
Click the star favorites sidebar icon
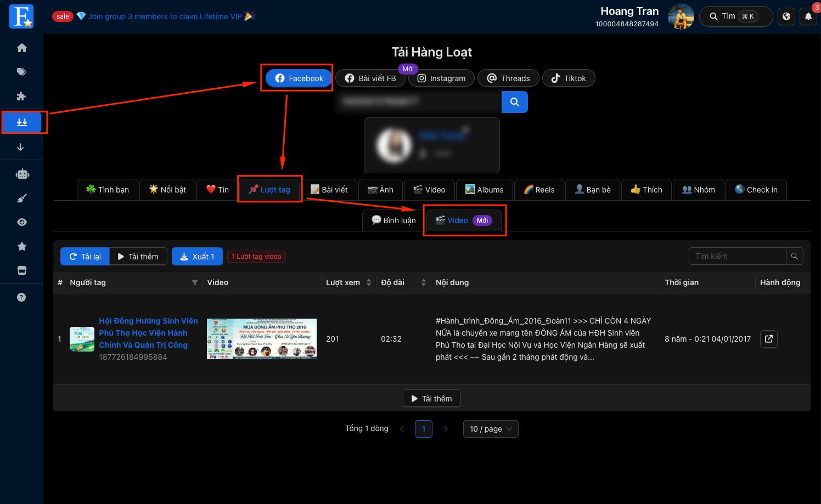[x=21, y=246]
